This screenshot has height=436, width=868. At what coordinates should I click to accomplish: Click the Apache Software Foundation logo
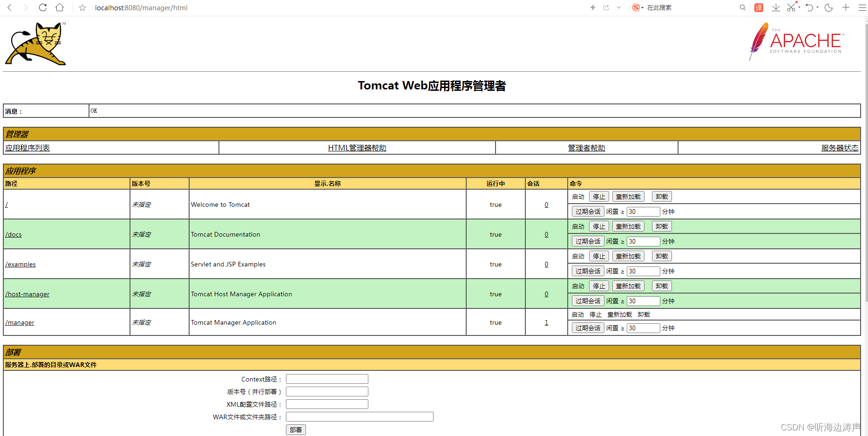(796, 41)
